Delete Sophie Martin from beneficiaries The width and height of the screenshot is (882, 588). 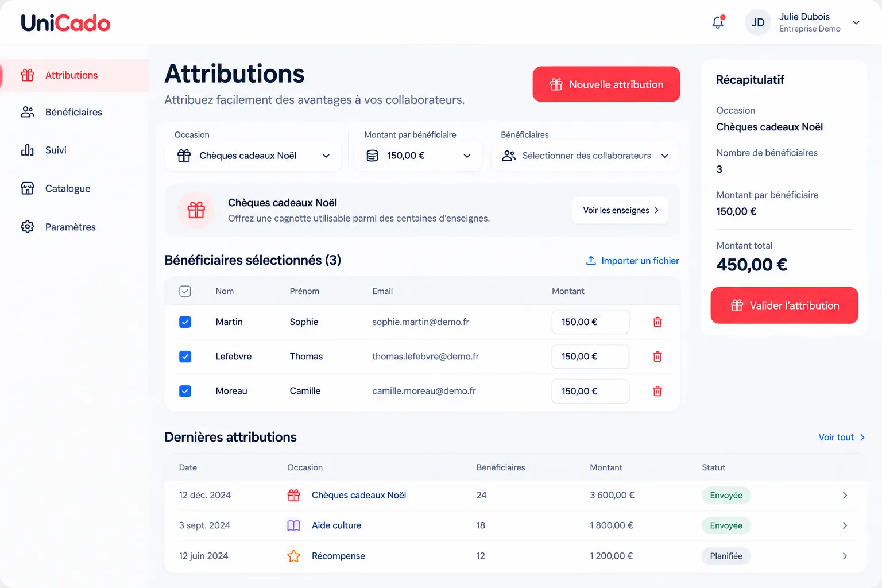657,322
